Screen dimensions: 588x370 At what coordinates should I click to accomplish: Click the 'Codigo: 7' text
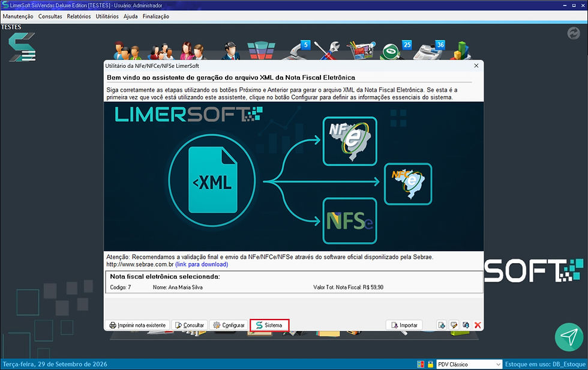click(x=121, y=288)
